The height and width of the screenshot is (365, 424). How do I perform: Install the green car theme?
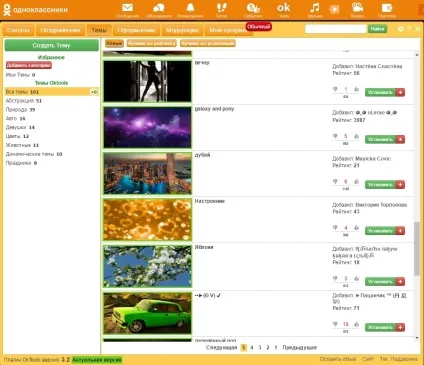pos(380,327)
